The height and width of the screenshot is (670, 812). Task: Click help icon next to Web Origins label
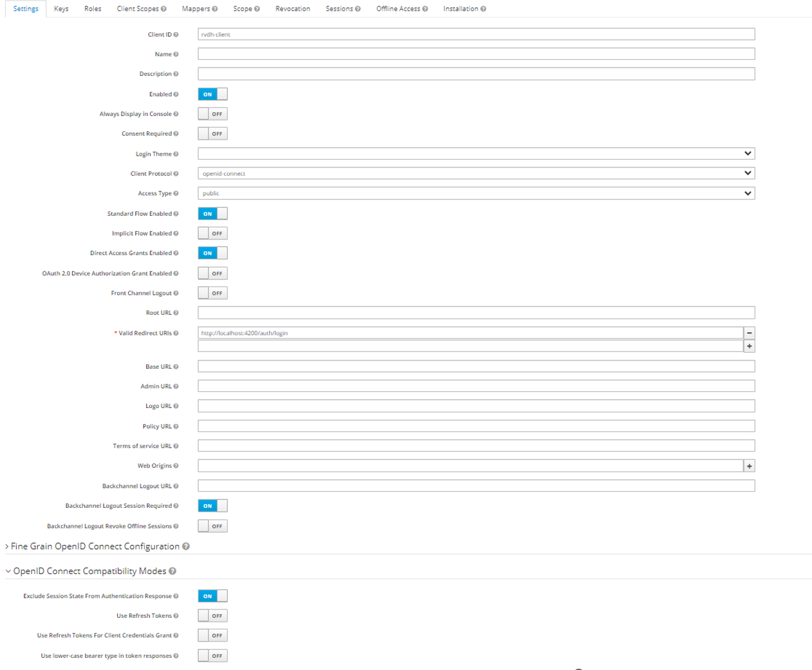coord(176,466)
